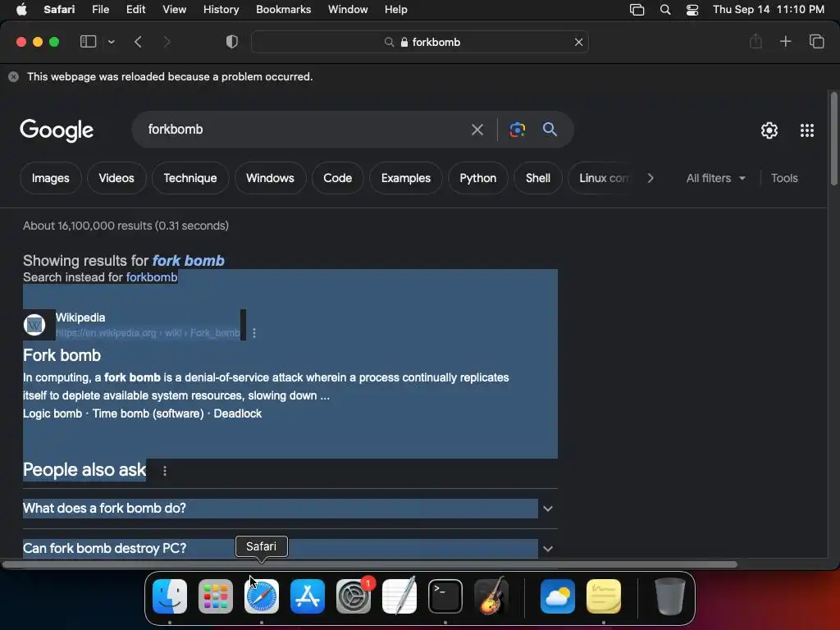Image resolution: width=840 pixels, height=630 pixels.
Task: Open sidebar tab group dropdown arrow
Action: [111, 42]
